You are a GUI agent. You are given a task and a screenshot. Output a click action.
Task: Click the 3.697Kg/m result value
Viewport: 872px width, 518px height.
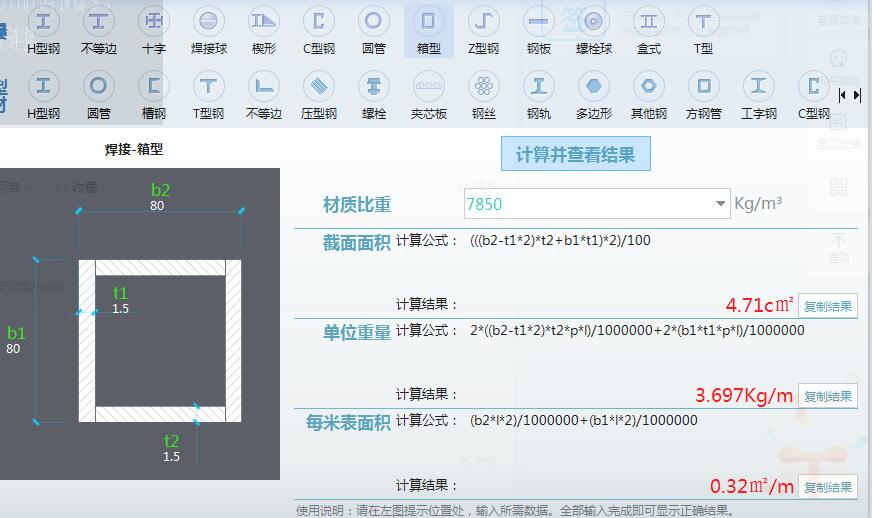coord(744,396)
